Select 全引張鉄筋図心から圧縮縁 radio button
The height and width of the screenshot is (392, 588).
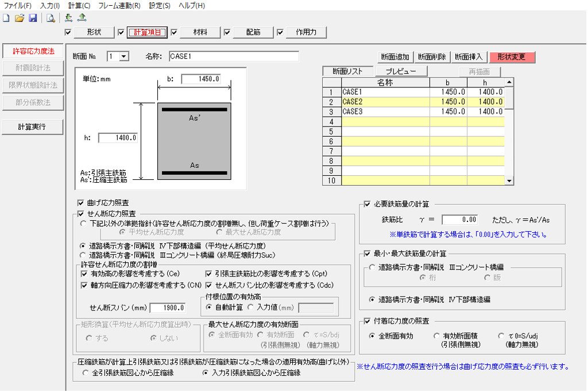coord(86,373)
